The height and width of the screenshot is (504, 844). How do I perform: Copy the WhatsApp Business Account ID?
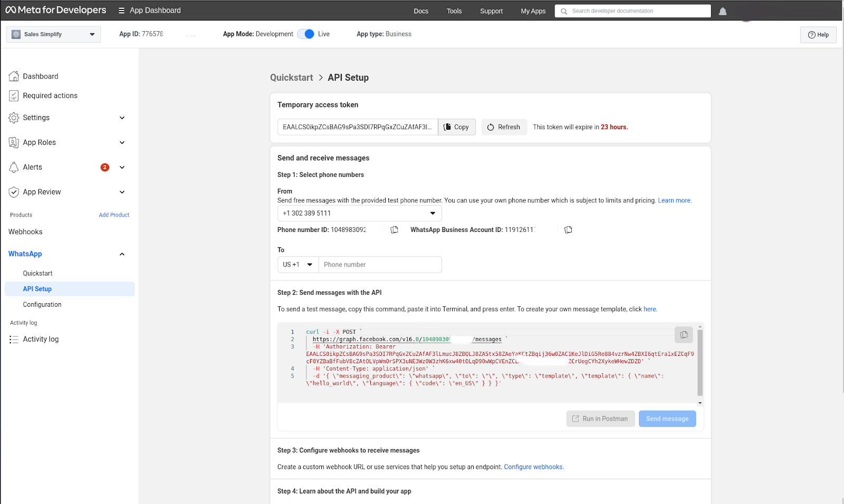pyautogui.click(x=568, y=230)
